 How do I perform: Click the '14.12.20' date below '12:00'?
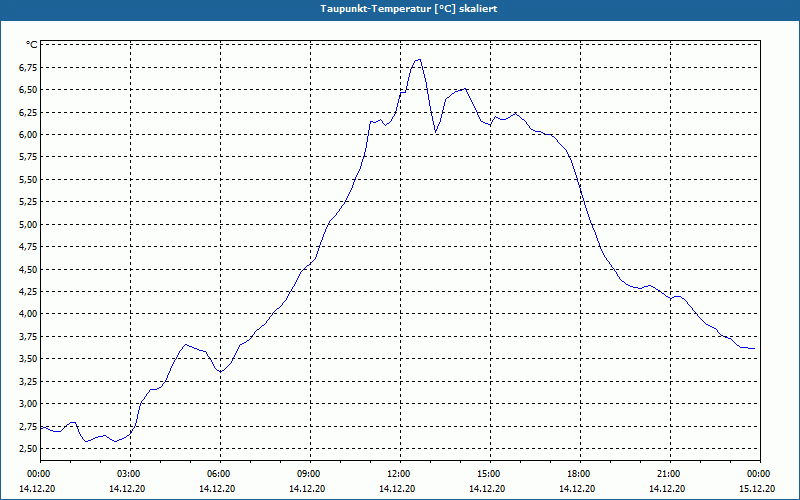pos(397,488)
